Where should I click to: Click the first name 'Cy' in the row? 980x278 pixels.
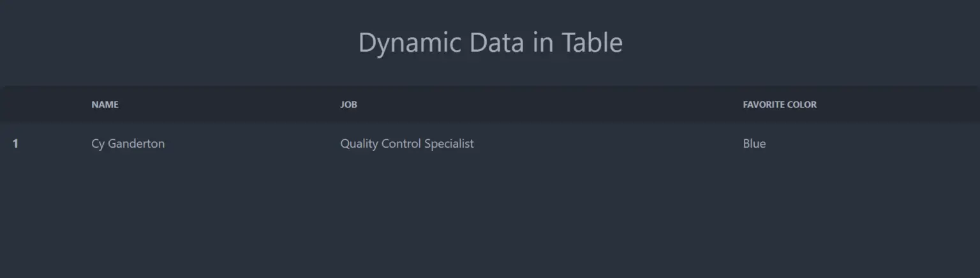[x=98, y=144]
